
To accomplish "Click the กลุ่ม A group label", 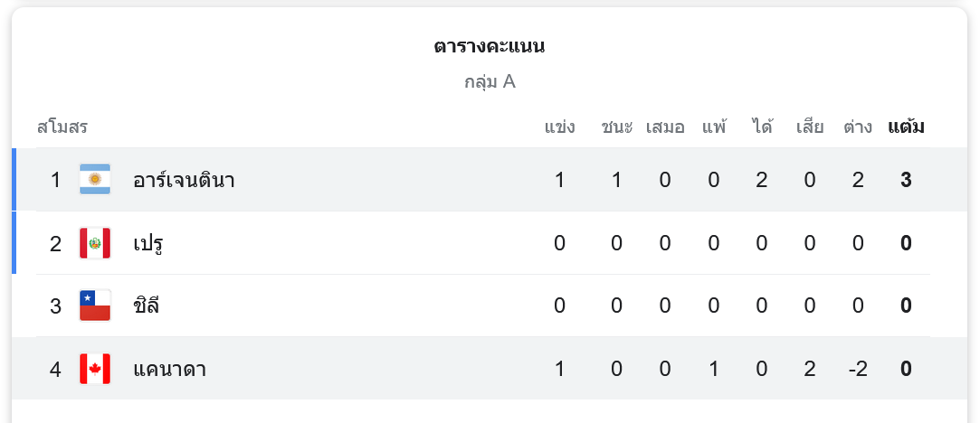I will click(x=490, y=82).
